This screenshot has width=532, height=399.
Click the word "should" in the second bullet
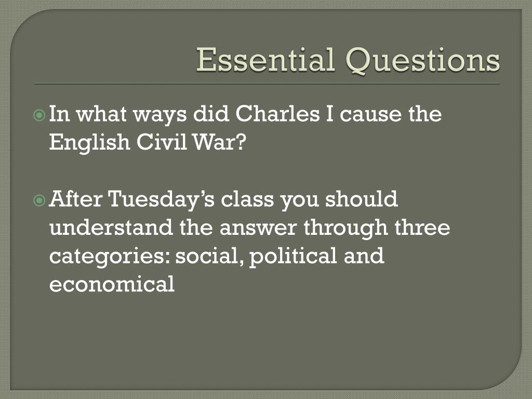click(362, 198)
